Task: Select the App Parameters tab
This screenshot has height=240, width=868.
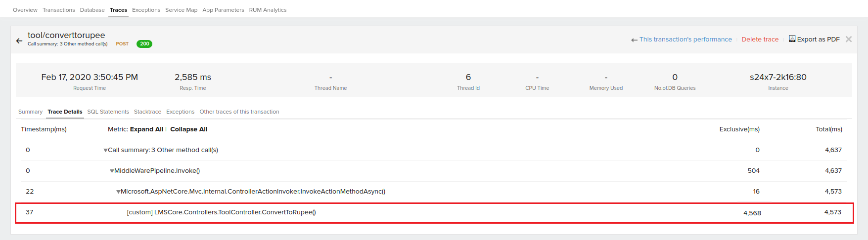Action: pyautogui.click(x=223, y=10)
